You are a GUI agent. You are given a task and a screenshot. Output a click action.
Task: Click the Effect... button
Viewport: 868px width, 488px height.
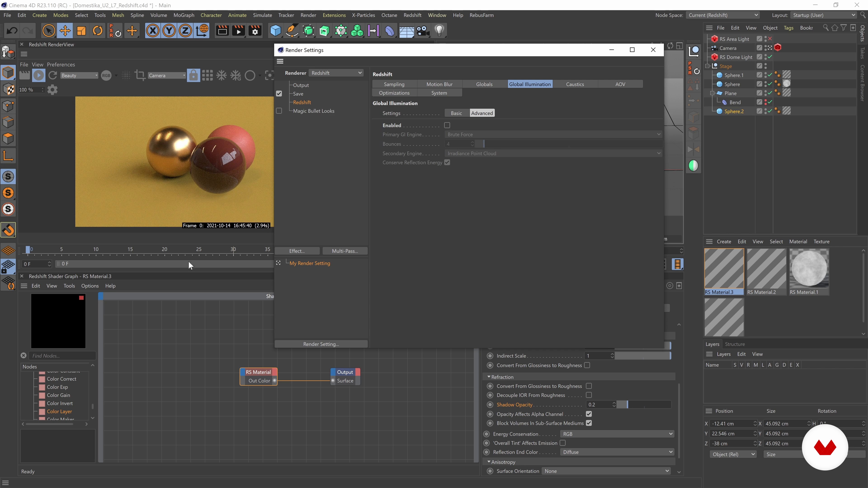click(297, 251)
